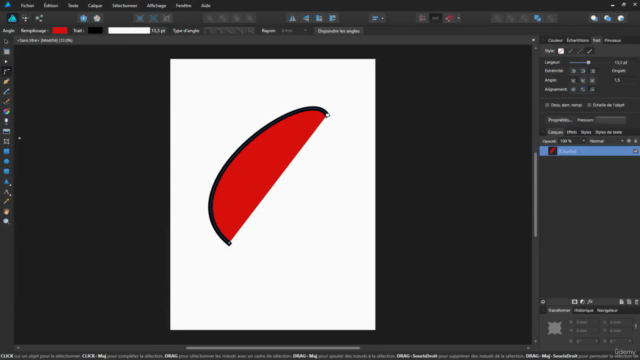Select the Ellipse shape tool
The width and height of the screenshot is (640, 360).
click(6, 162)
